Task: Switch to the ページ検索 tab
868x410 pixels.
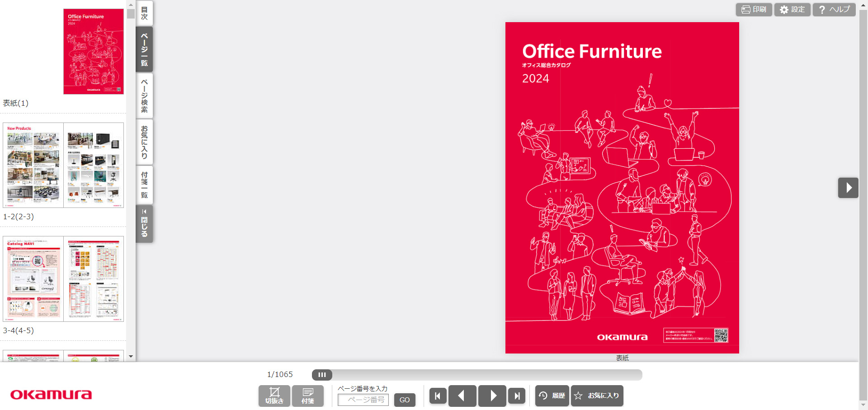Action: [144, 96]
